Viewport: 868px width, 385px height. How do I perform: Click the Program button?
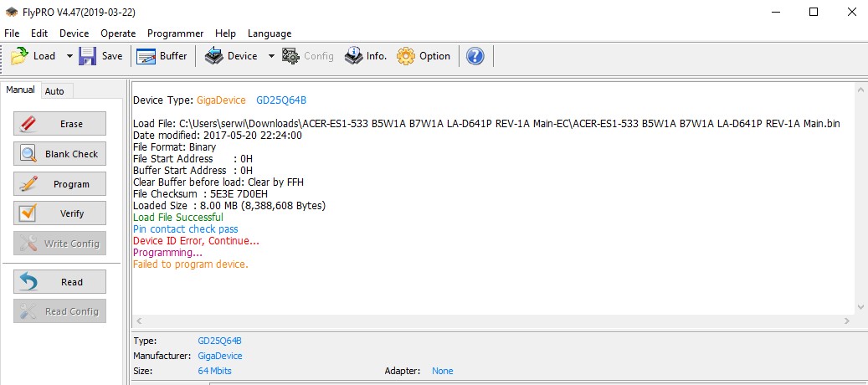click(59, 183)
